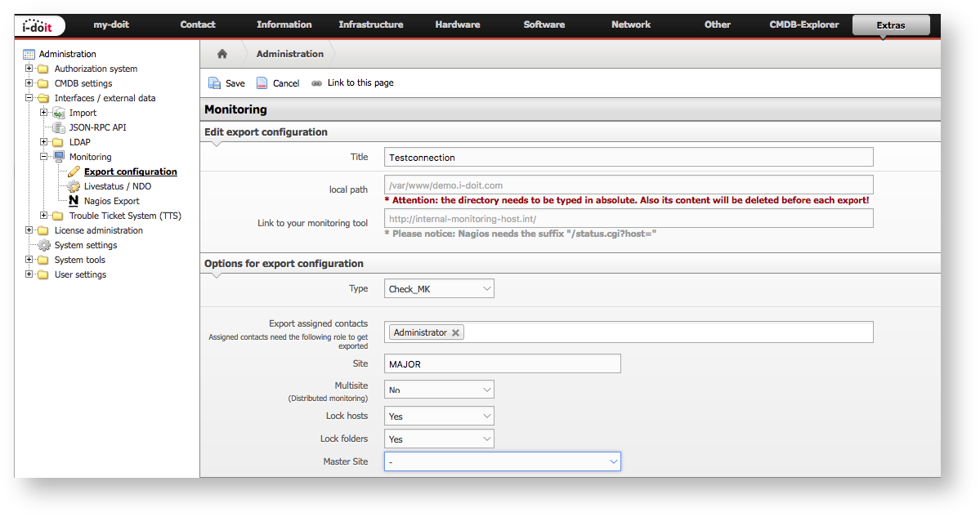Click the Save button label
Screen dimensions: 980x517
[235, 83]
